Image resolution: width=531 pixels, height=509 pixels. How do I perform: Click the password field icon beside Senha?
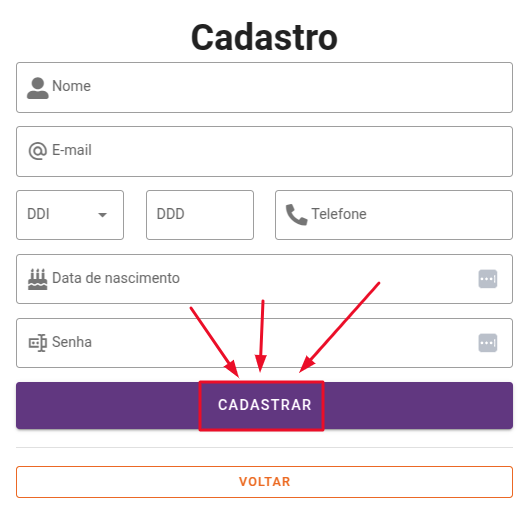38,343
